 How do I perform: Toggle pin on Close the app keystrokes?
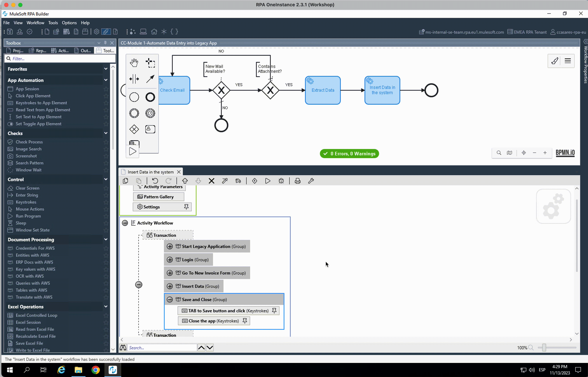pos(245,321)
